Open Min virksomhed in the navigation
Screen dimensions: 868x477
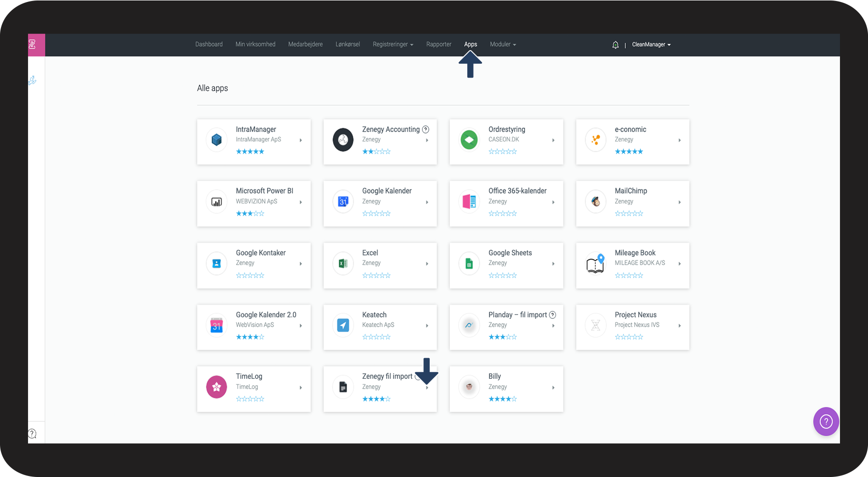[255, 45]
